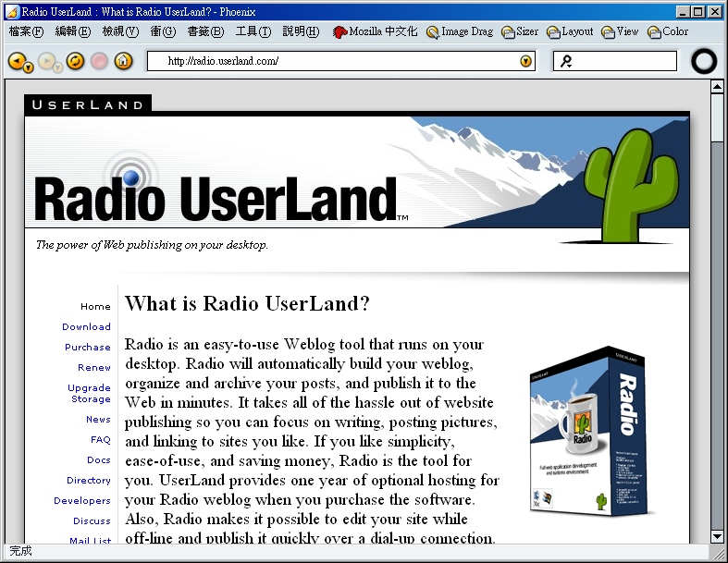Image resolution: width=728 pixels, height=563 pixels.
Task: Click the throbber ring activity icon
Action: click(704, 61)
